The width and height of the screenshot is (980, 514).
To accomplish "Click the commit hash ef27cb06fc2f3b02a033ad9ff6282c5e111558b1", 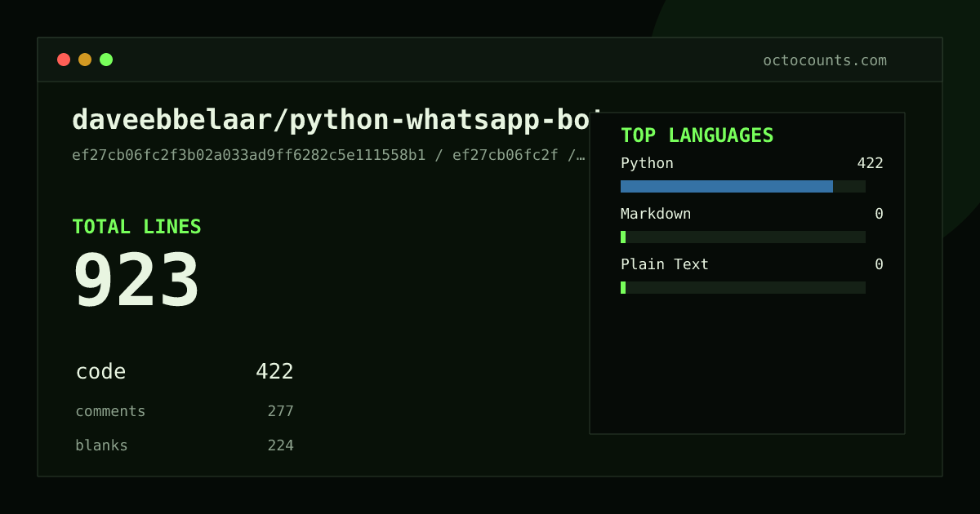I will click(x=249, y=155).
